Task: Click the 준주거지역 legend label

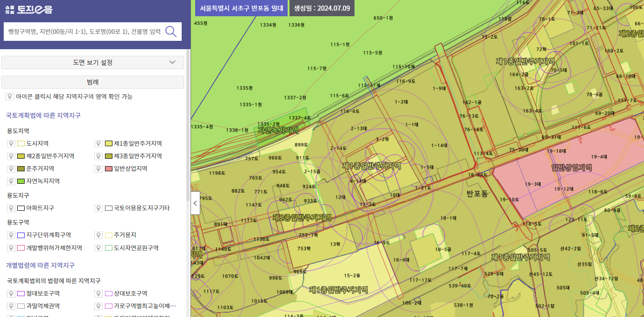Action: coord(40,168)
